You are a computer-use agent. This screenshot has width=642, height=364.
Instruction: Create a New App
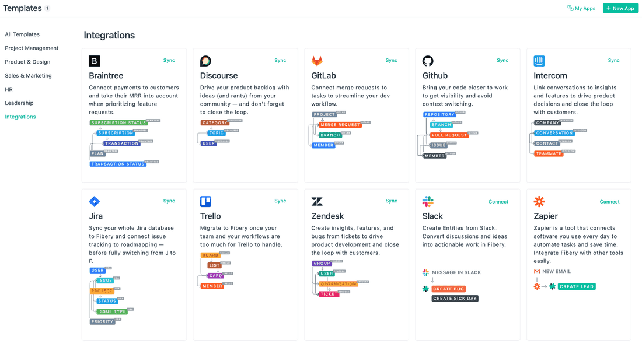(620, 8)
